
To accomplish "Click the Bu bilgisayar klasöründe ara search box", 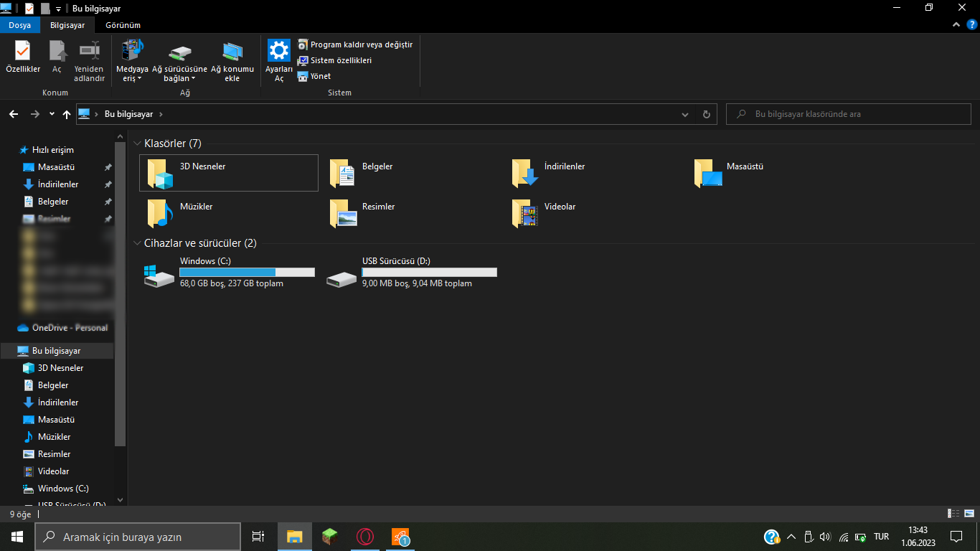I will tap(849, 114).
